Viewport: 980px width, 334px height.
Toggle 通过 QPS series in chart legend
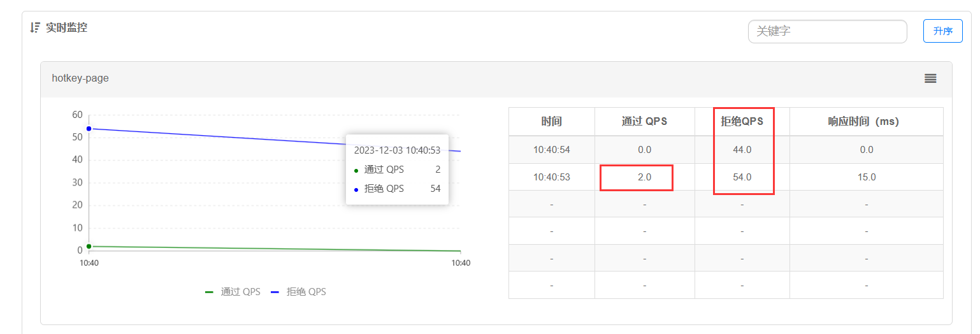(x=233, y=292)
